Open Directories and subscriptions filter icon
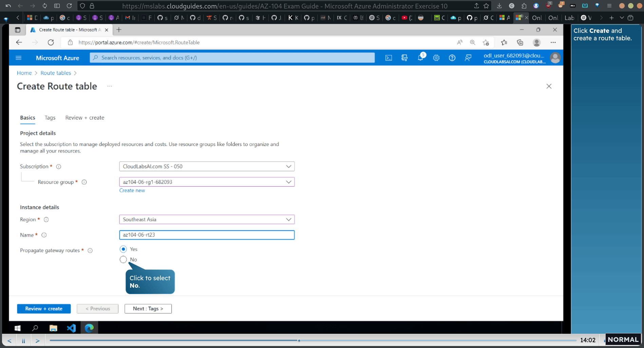Screen dimensions: 644x348 404,58
